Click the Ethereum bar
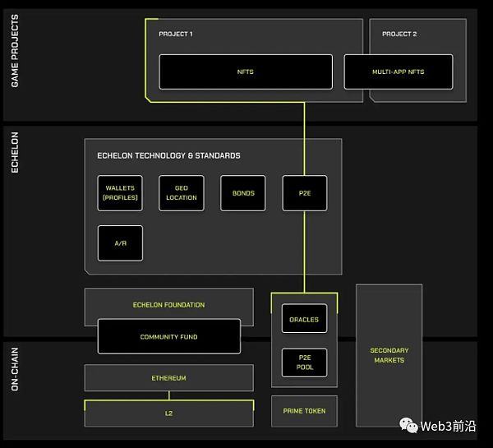493x448 pixels. click(168, 378)
